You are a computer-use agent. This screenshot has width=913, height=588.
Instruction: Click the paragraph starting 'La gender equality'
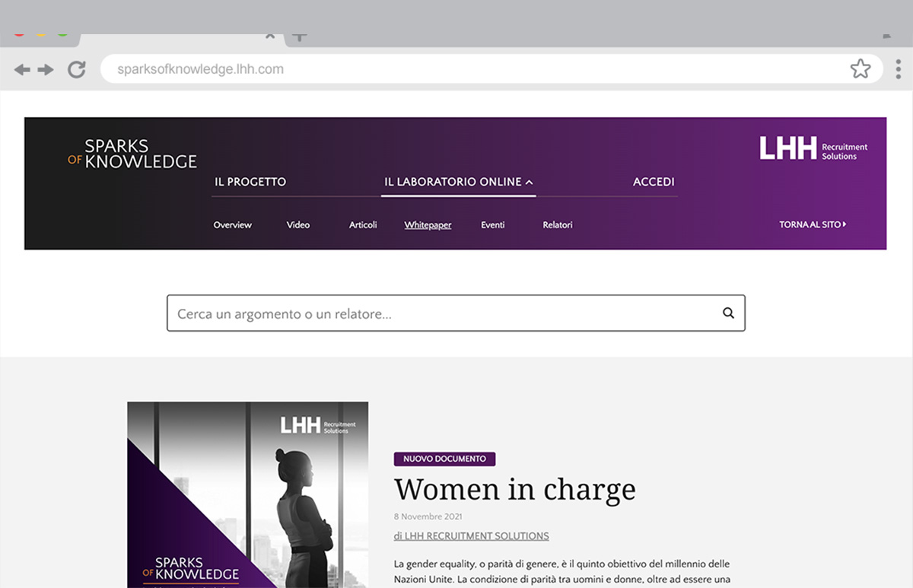562,572
